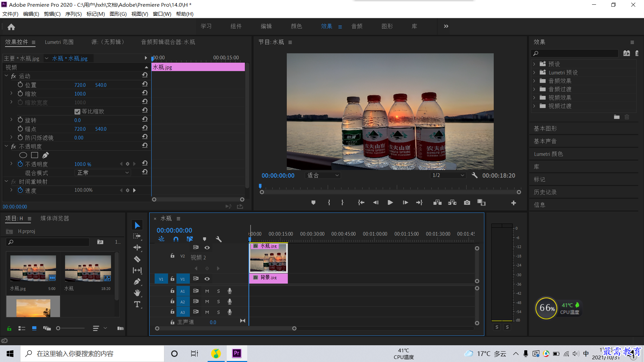The height and width of the screenshot is (362, 644).
Task: Click the Home icon
Action: click(x=11, y=27)
